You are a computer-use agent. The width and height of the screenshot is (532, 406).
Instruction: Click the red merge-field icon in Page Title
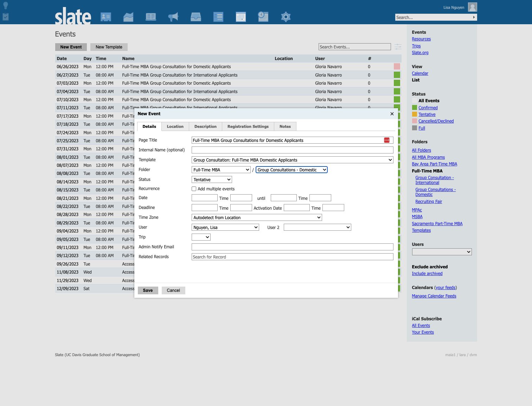pos(387,140)
